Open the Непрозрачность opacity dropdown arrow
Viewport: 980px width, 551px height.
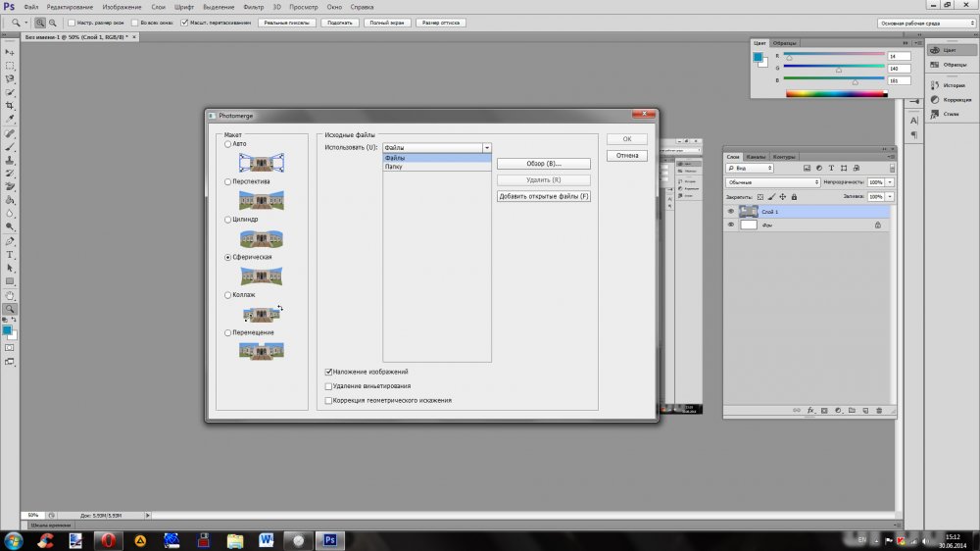click(x=890, y=182)
